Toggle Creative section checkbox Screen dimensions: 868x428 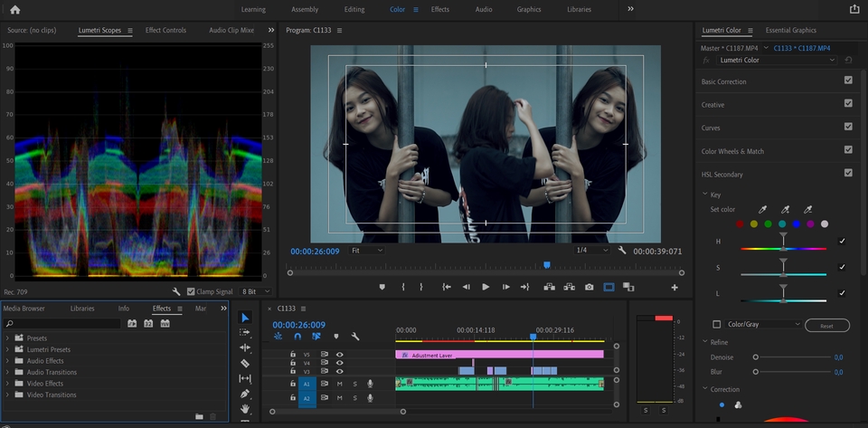pos(848,103)
